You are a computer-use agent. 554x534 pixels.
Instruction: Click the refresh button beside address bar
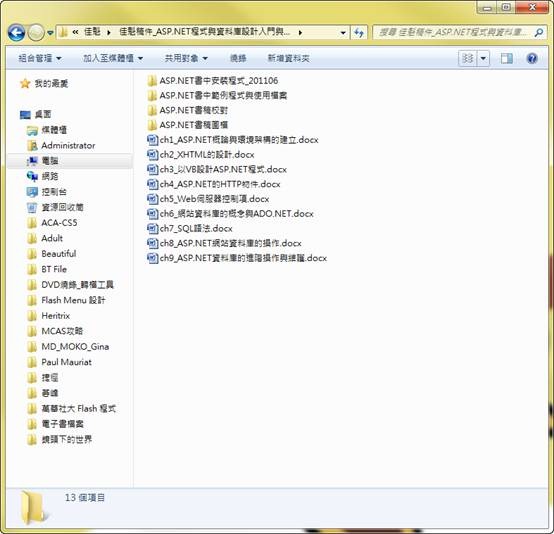click(x=359, y=33)
